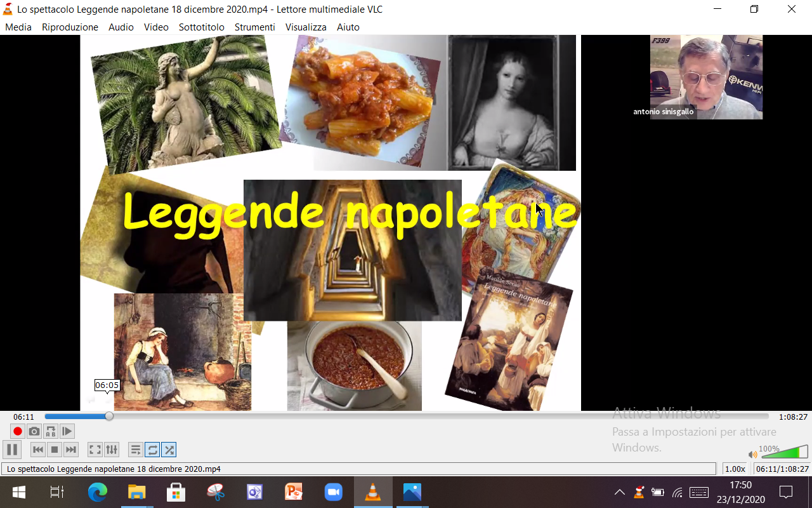Open File Explorer from taskbar
The width and height of the screenshot is (812, 508).
[137, 492]
